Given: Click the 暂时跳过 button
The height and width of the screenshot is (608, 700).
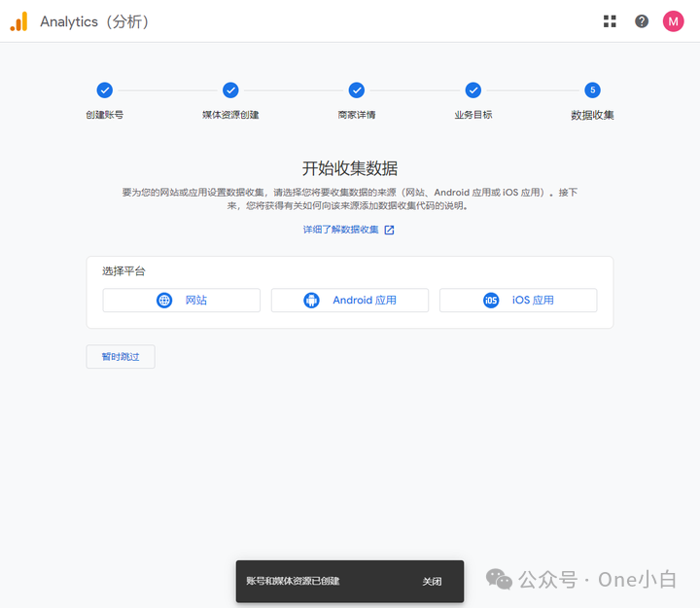Looking at the screenshot, I should (121, 356).
